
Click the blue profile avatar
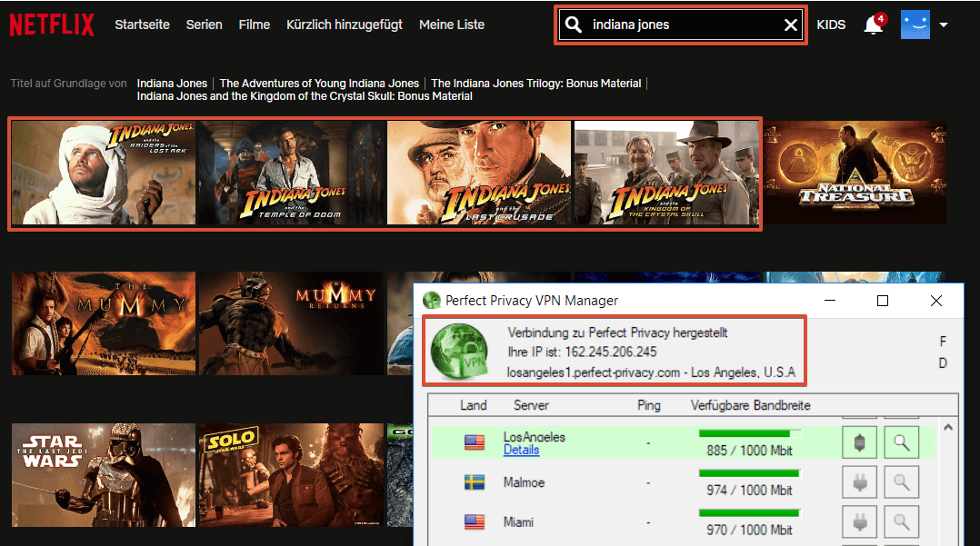[915, 25]
